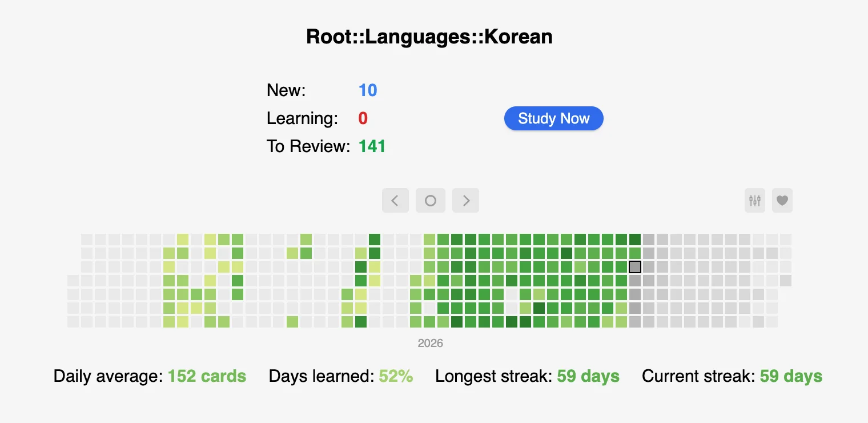Click the Daily average 152 cards value
The height and width of the screenshot is (423, 868).
(207, 376)
